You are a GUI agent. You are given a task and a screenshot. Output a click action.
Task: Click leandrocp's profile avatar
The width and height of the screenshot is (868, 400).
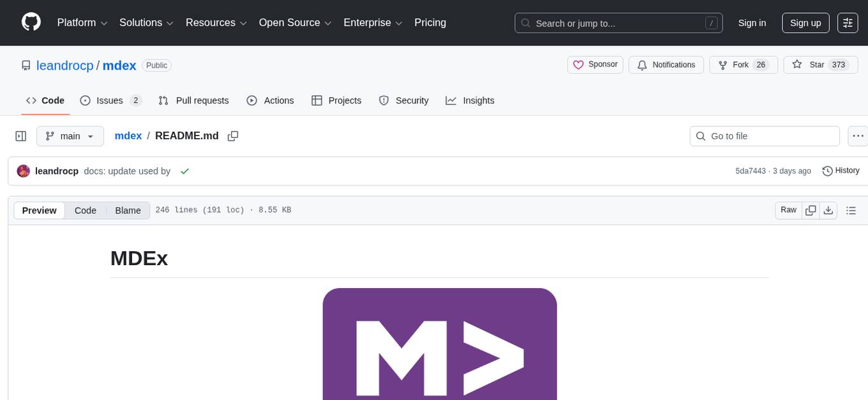(23, 171)
